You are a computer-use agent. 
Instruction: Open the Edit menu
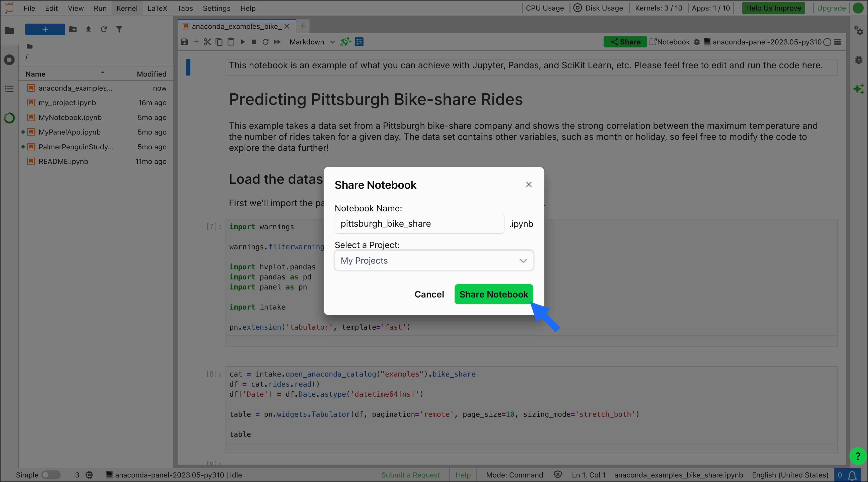(51, 8)
